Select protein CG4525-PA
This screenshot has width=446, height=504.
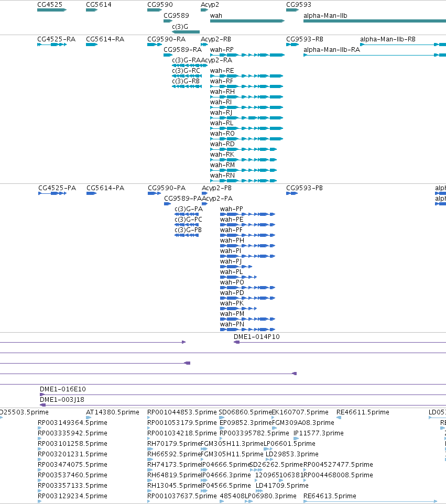(x=57, y=188)
